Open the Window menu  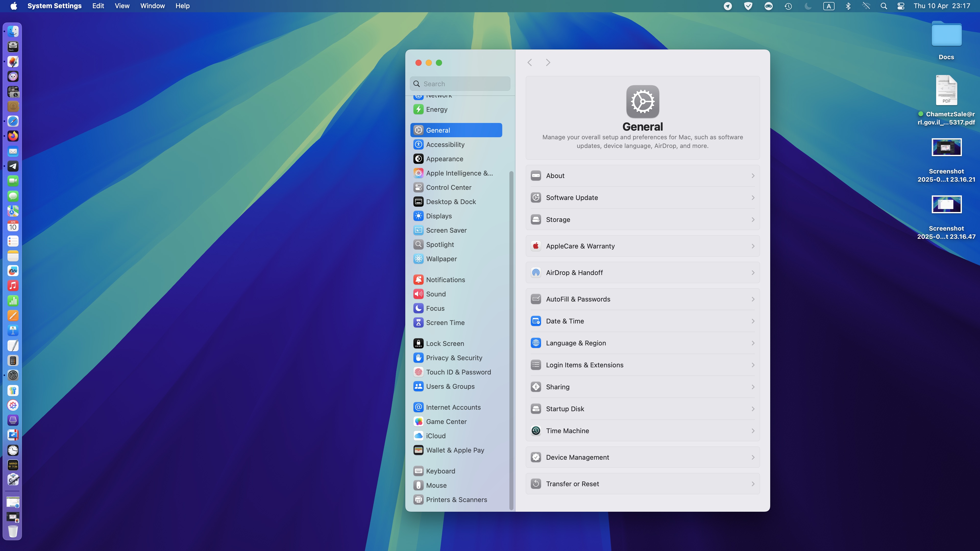152,6
